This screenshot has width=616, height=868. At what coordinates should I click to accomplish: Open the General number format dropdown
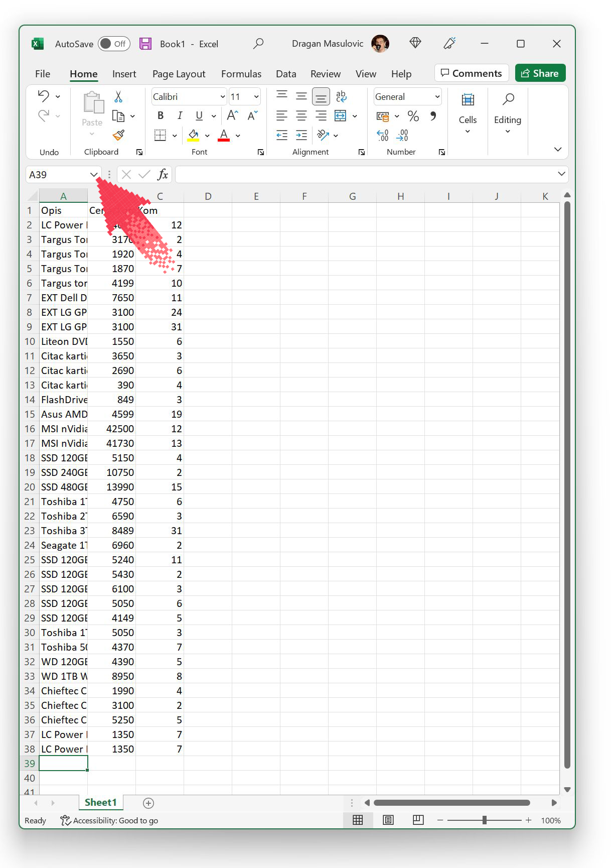[x=437, y=96]
